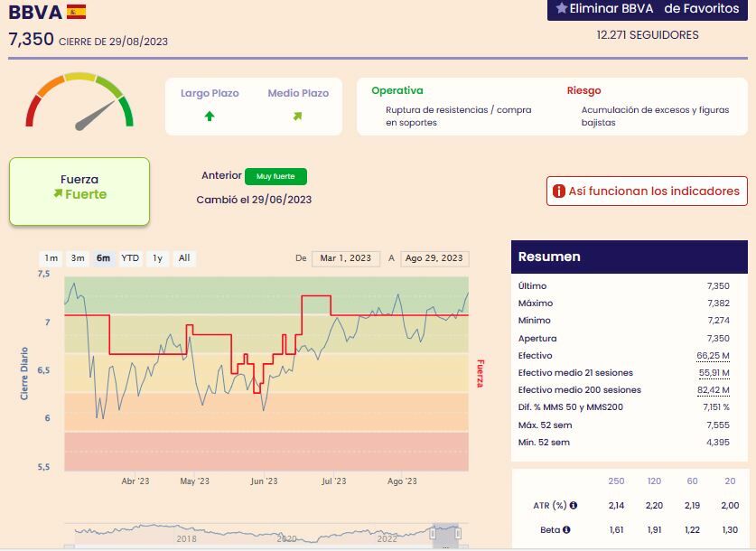The width and height of the screenshot is (756, 551).
Task: Click the Máx. 52 sem value 7,555
Action: 718,425
